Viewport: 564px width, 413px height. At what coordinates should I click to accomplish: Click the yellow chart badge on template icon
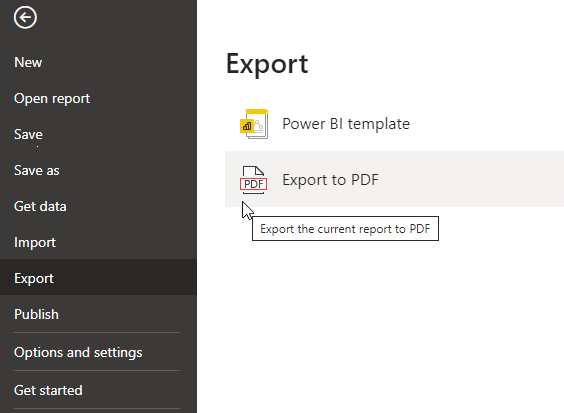[x=247, y=126]
